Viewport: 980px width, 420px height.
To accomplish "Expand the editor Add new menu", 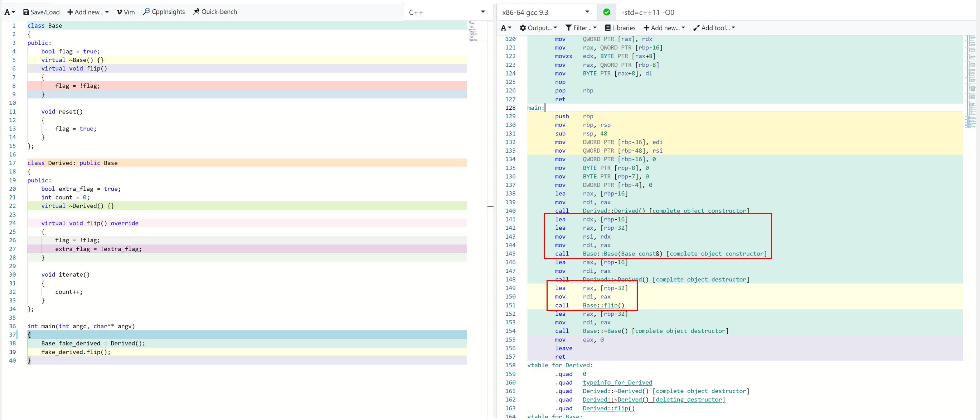I will [88, 12].
